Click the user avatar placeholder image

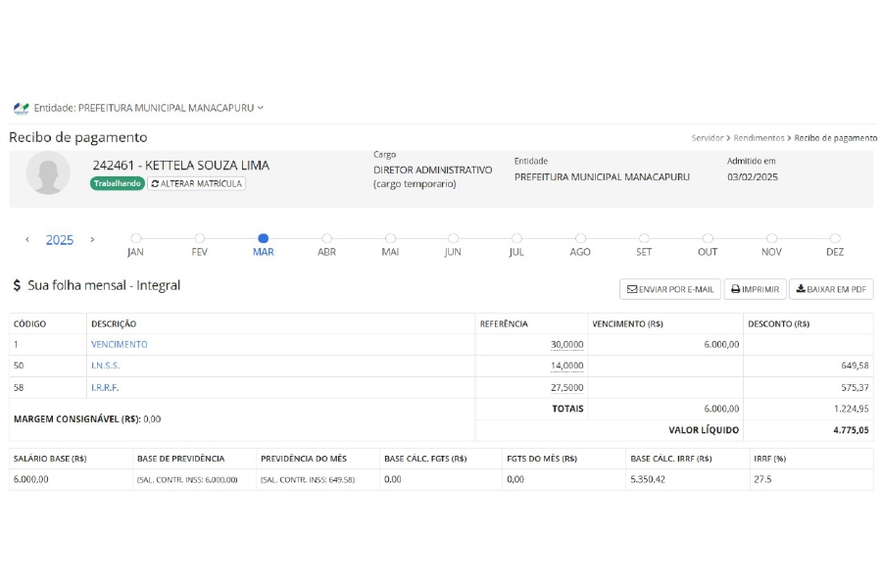click(x=47, y=173)
